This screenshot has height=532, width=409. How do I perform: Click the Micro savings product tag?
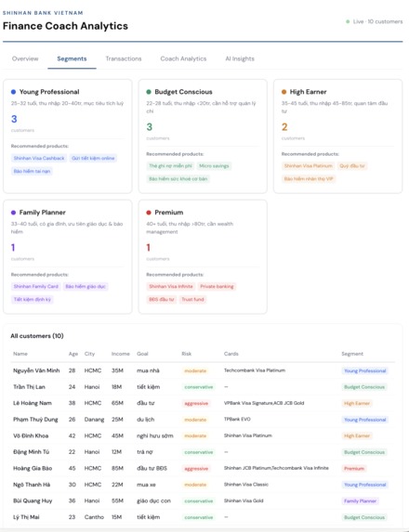click(214, 166)
